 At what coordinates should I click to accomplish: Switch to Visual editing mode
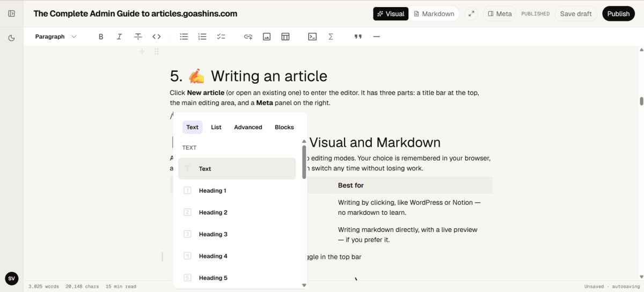391,13
